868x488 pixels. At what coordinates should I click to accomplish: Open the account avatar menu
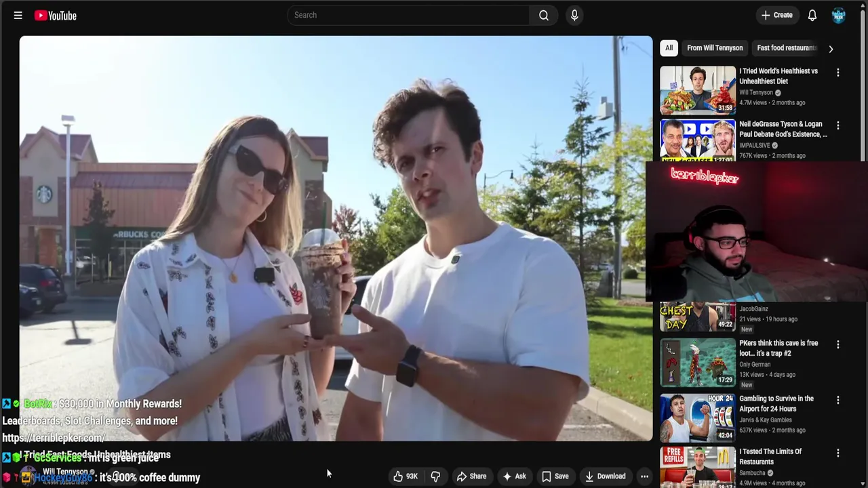(x=839, y=15)
